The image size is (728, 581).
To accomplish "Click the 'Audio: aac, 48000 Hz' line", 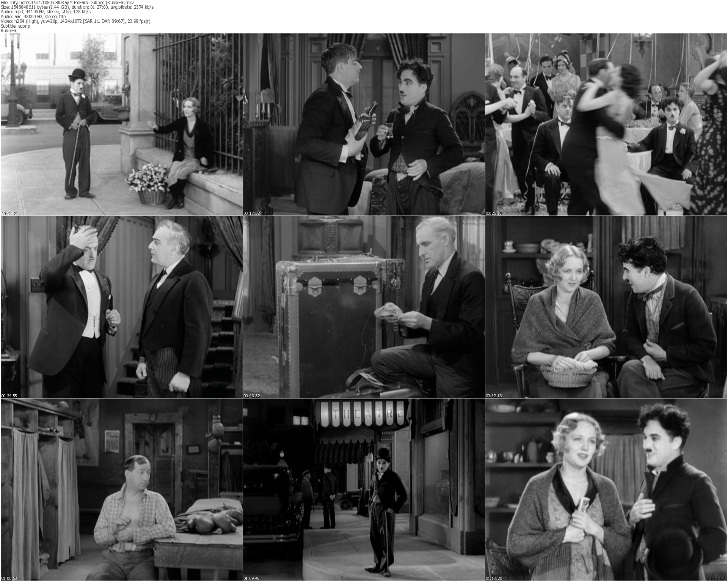I will pyautogui.click(x=33, y=16).
